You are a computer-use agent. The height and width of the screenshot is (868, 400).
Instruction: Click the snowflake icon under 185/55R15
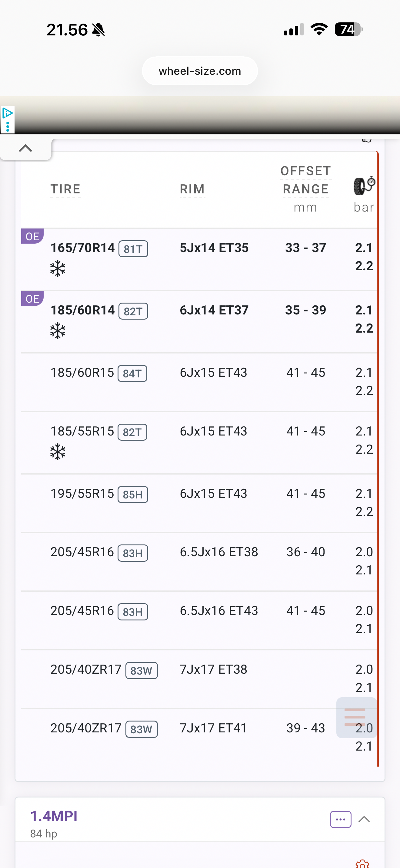pos(58,452)
